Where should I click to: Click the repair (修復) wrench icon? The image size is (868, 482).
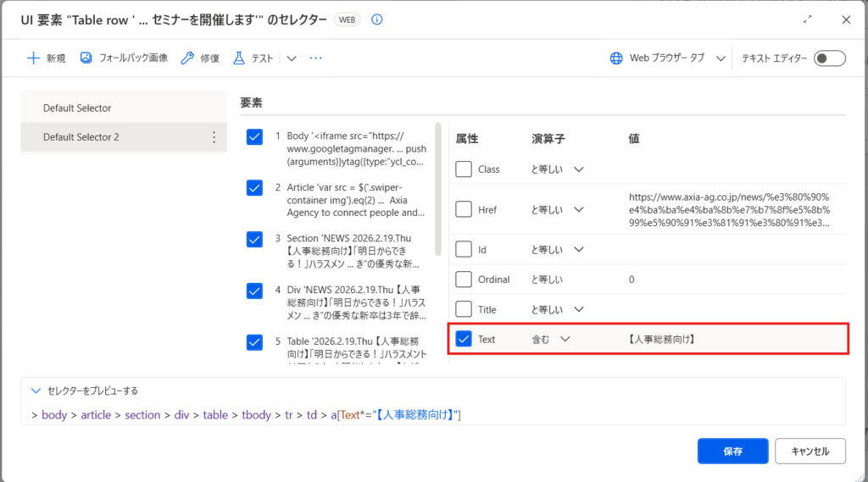(187, 58)
